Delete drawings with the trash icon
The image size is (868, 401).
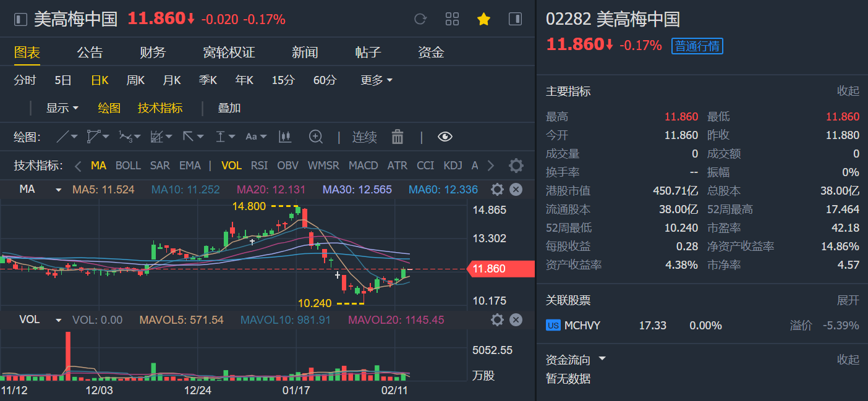(398, 137)
